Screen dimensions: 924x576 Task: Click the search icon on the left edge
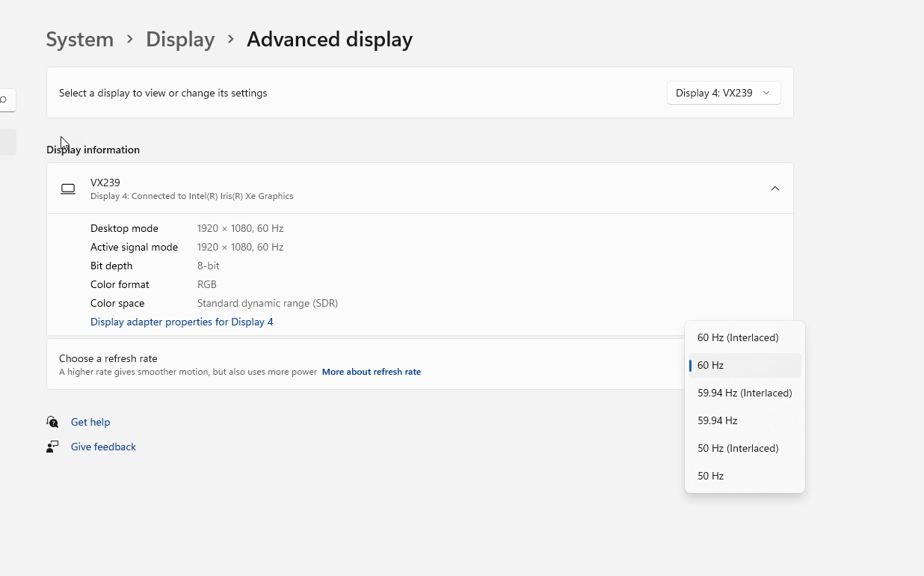[4, 99]
